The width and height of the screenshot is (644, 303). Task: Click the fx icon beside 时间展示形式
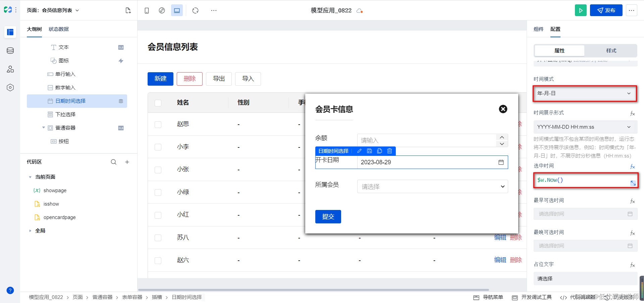pyautogui.click(x=632, y=114)
